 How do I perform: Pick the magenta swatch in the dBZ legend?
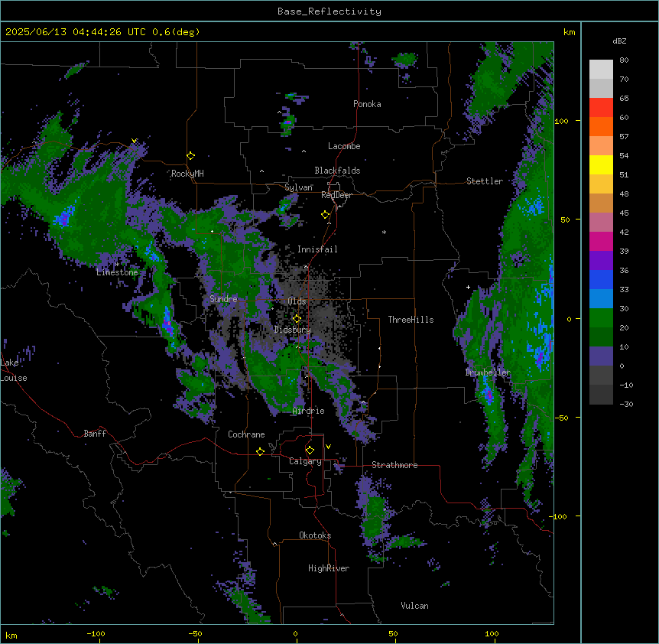pyautogui.click(x=601, y=241)
